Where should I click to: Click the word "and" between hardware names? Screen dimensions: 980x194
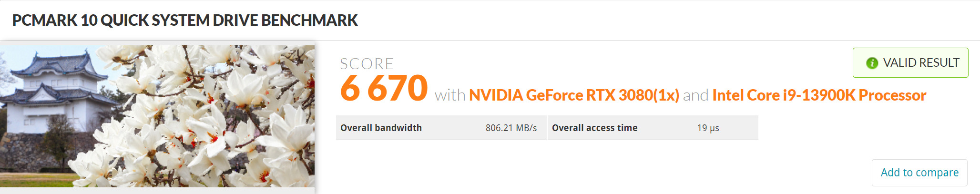click(695, 95)
